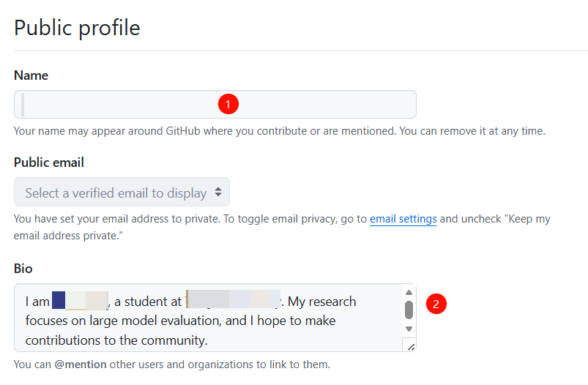
Task: Click "Select a verified email to display" text
Action: click(x=116, y=193)
